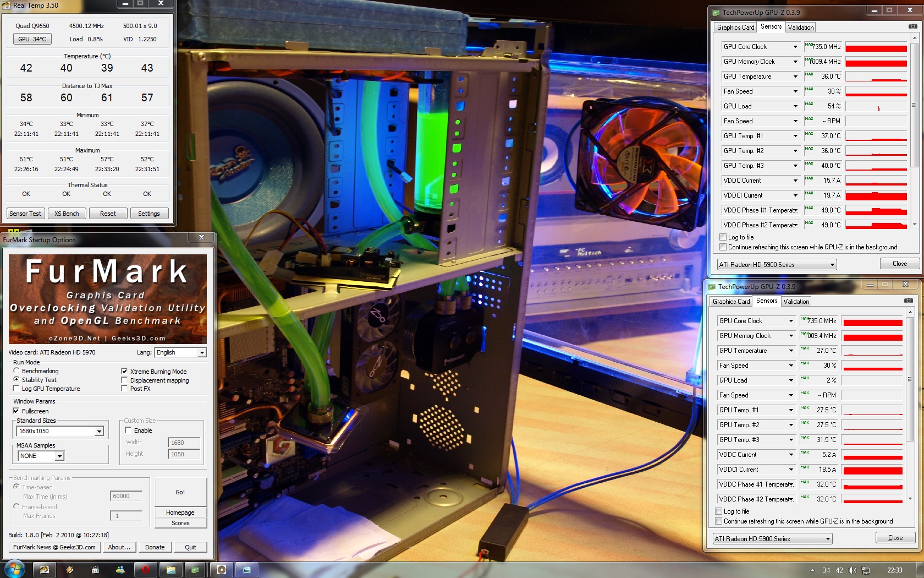924x578 pixels.
Task: Uncheck the Fullscreen option in FurMark
Action: coord(16,411)
